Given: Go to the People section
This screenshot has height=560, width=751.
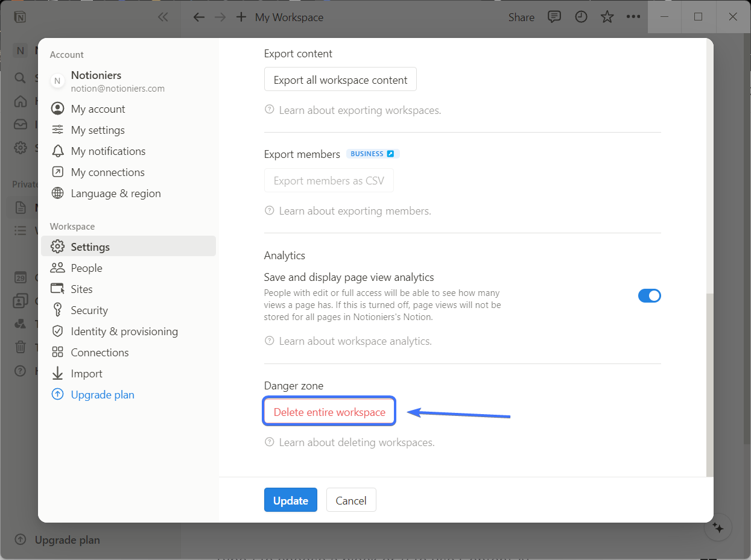Looking at the screenshot, I should pyautogui.click(x=86, y=268).
